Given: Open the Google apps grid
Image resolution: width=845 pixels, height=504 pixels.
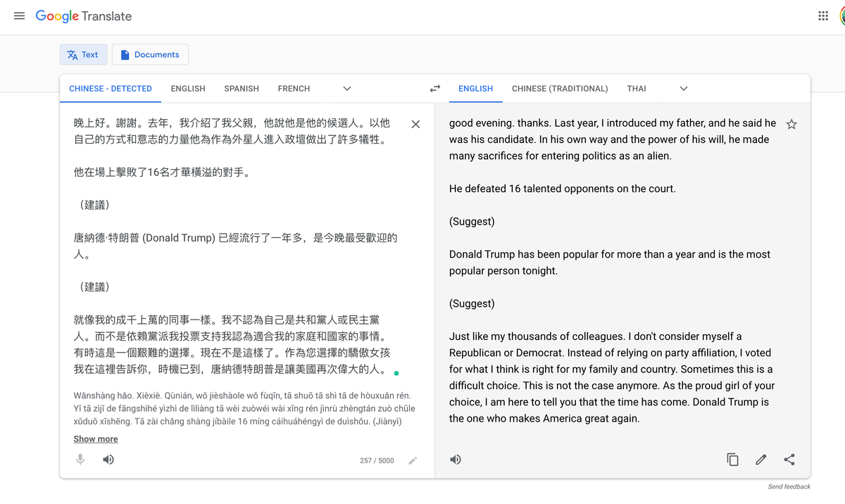Looking at the screenshot, I should 822,15.
